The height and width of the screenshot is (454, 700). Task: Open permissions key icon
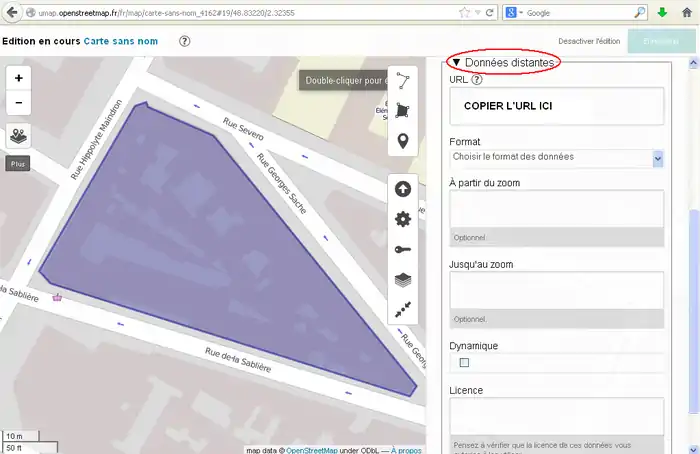pos(403,250)
